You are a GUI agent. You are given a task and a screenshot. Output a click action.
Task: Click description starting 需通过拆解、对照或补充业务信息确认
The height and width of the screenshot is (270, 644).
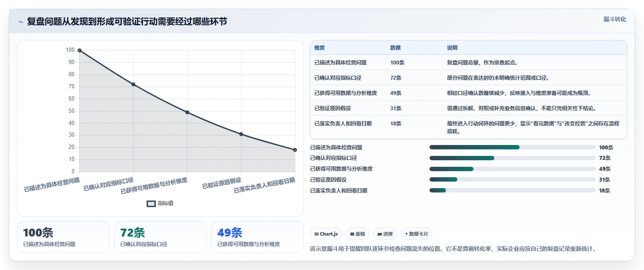click(x=521, y=108)
